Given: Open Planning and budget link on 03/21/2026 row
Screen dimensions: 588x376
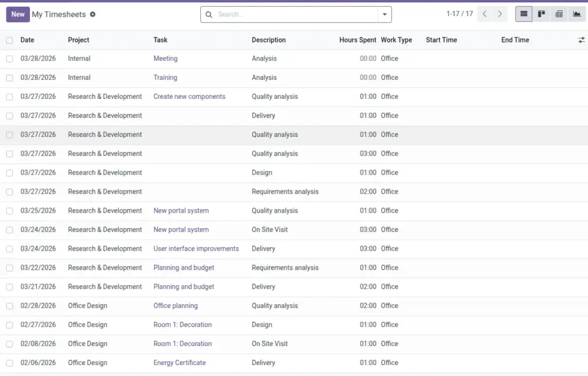Looking at the screenshot, I should [183, 287].
